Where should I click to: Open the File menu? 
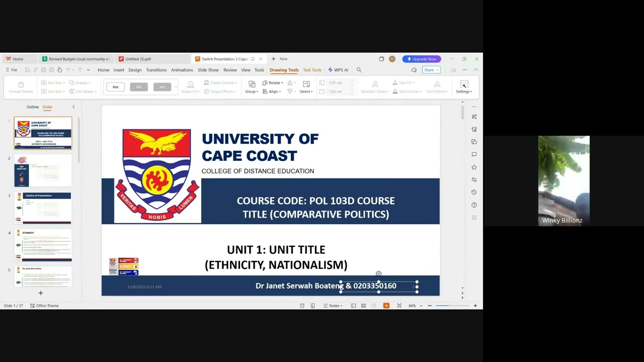pos(11,70)
